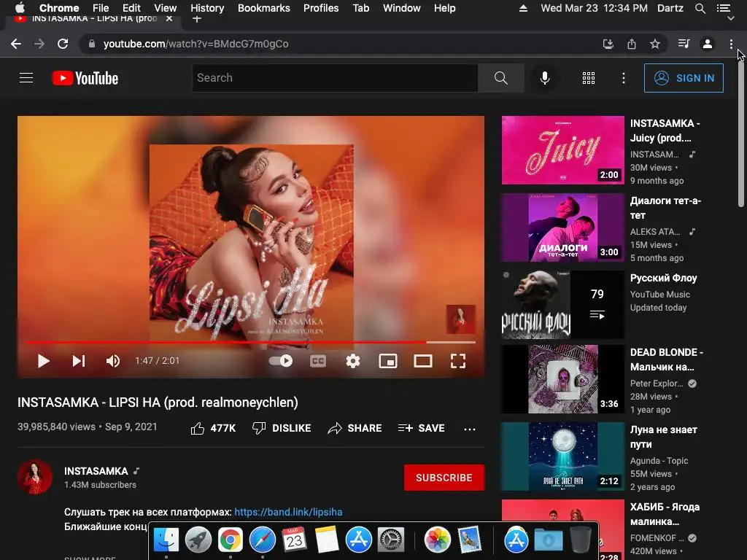
Task: Open Finder in the Dock
Action: coord(166,540)
